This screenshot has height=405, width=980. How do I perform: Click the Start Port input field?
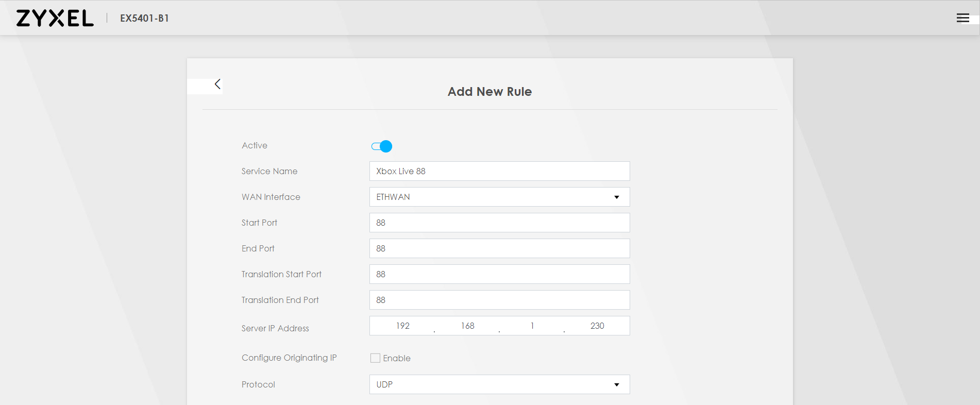tap(499, 223)
